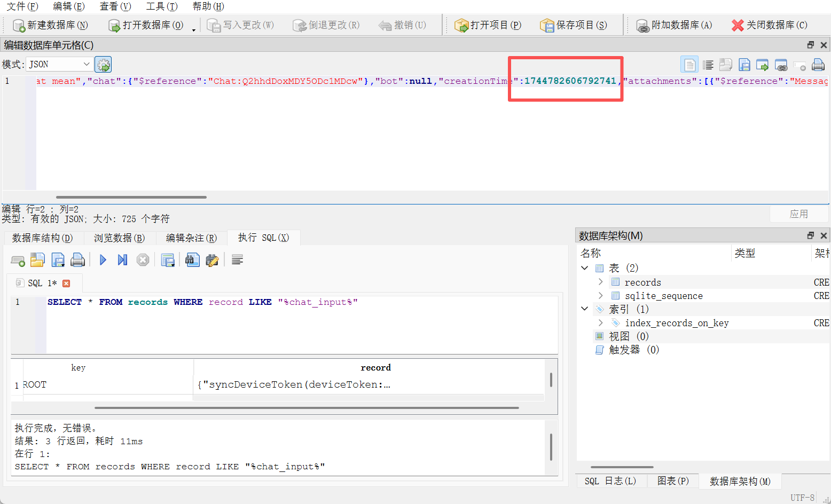Image resolution: width=831 pixels, height=504 pixels.
Task: Click the cell editor horizontal scrollbar
Action: click(131, 197)
